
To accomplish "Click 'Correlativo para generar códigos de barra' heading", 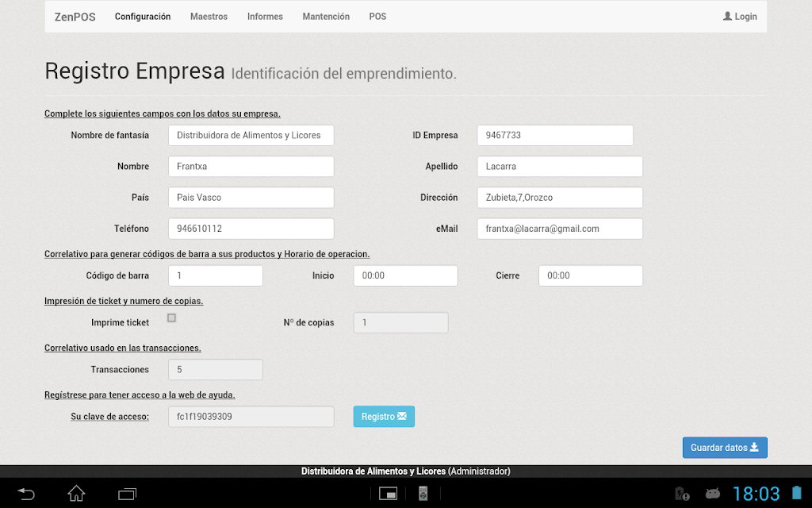I will 207,254.
